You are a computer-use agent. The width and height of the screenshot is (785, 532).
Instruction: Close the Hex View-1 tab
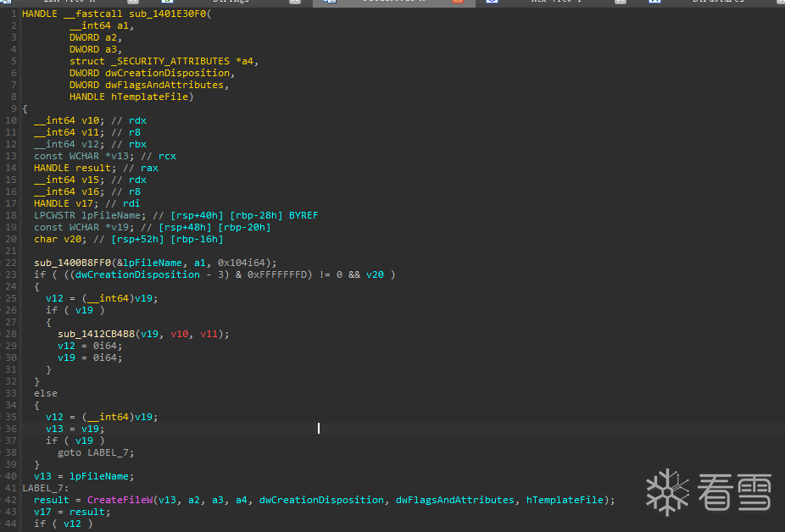(x=621, y=2)
